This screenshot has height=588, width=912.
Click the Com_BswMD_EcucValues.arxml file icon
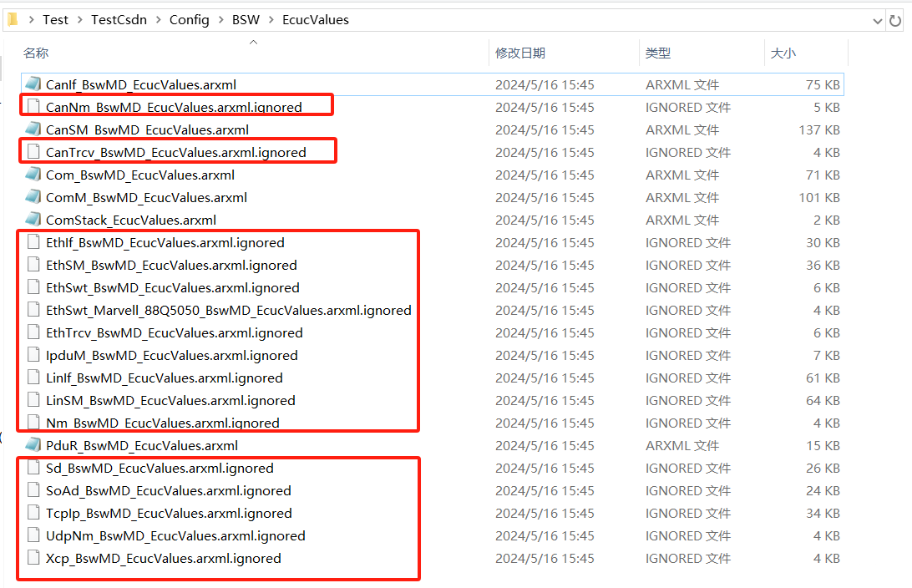pos(33,175)
